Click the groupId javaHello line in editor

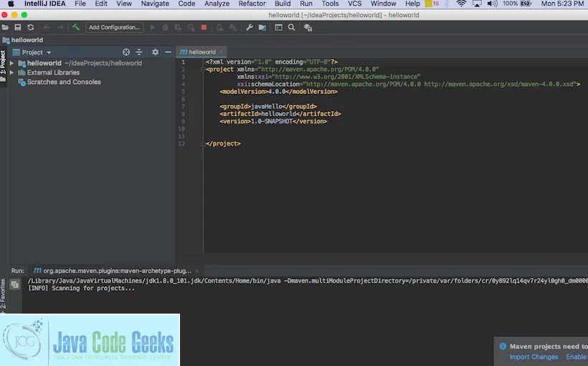[x=268, y=107]
